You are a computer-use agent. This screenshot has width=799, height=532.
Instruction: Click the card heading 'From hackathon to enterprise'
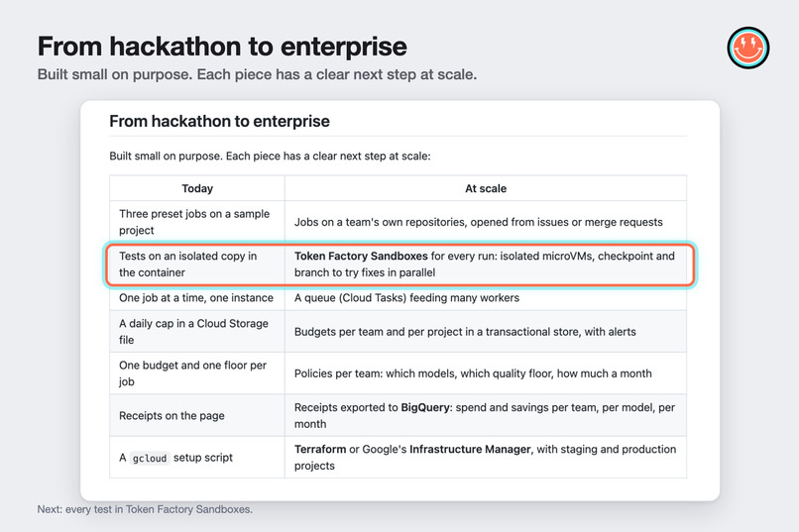(x=219, y=121)
